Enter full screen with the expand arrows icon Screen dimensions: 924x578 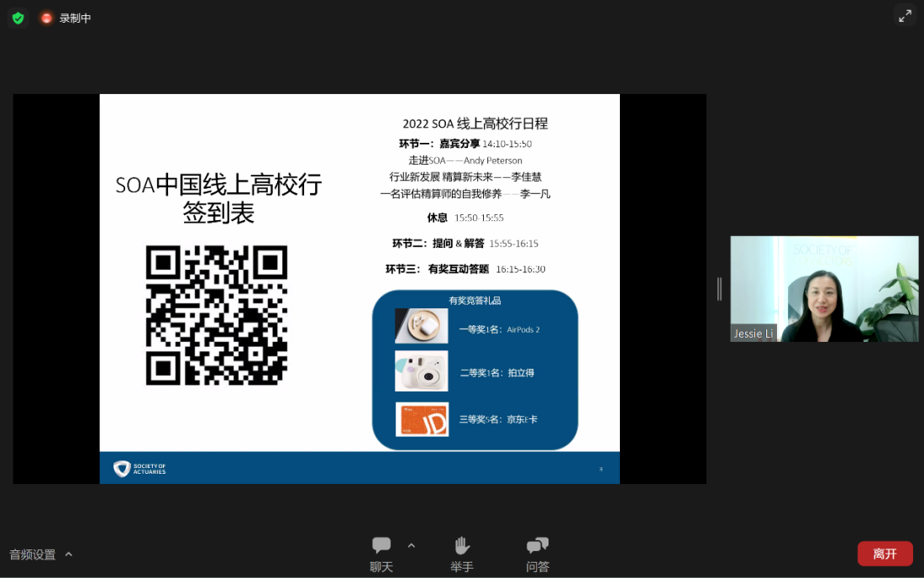click(905, 15)
